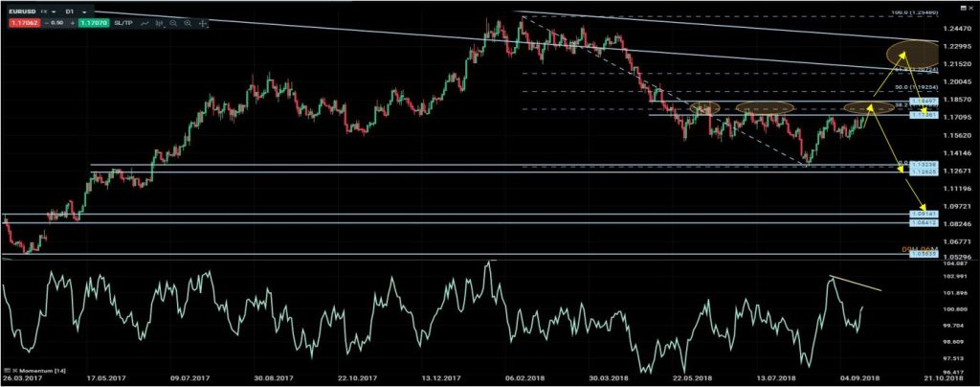Click the 100.0 Fibonacci level label
Viewport: 980px width, 387px height.
click(x=914, y=12)
